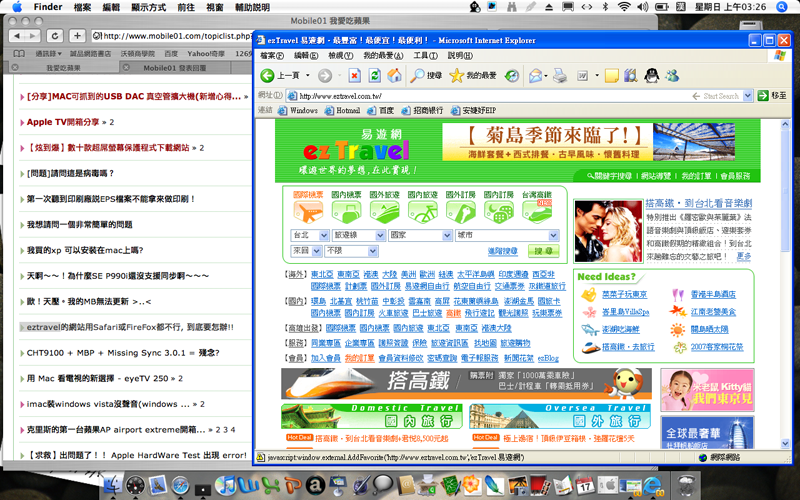
Task: Click the Mail envelope icon in IE toolbar
Action: click(535, 76)
